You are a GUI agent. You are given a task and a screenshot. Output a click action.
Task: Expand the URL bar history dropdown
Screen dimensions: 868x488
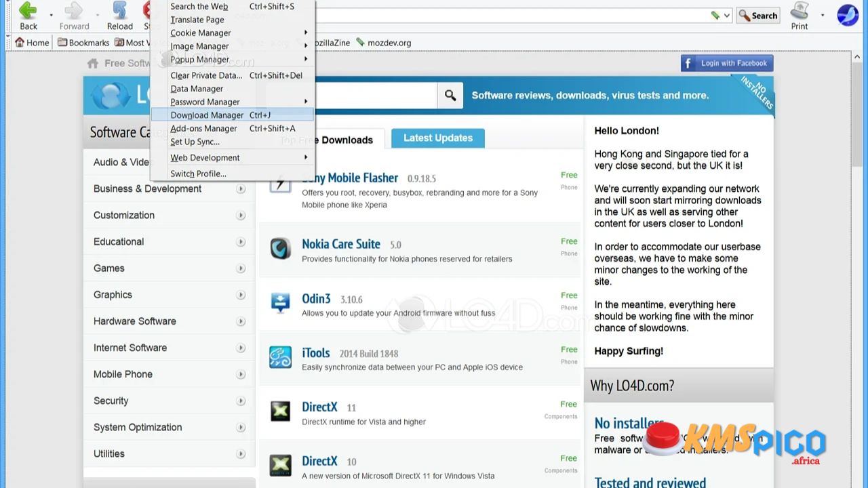point(727,16)
